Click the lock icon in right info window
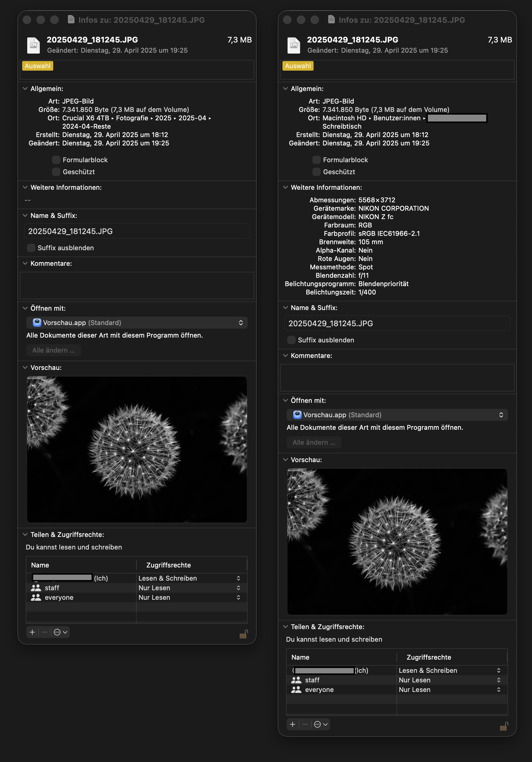 (504, 726)
